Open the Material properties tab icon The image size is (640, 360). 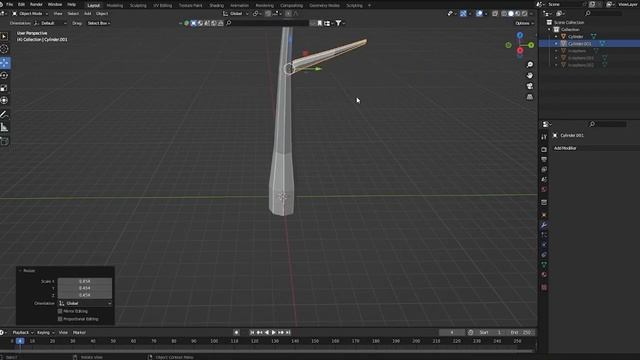coord(544,275)
